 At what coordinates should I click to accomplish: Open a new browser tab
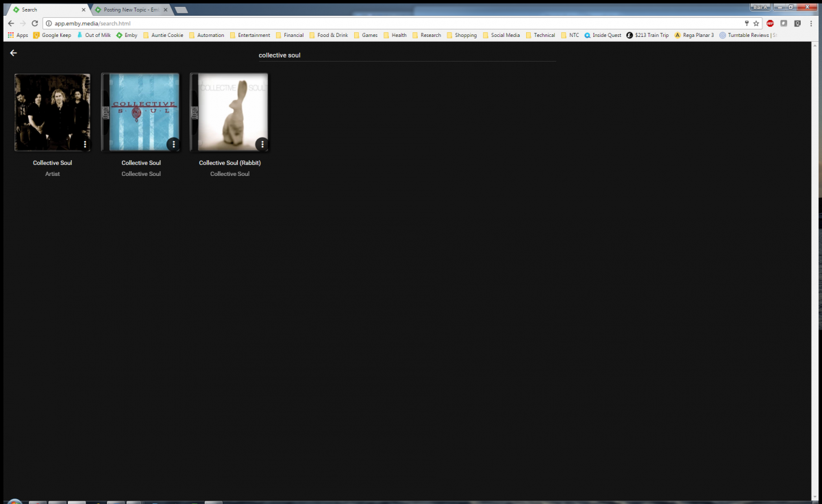tap(181, 10)
